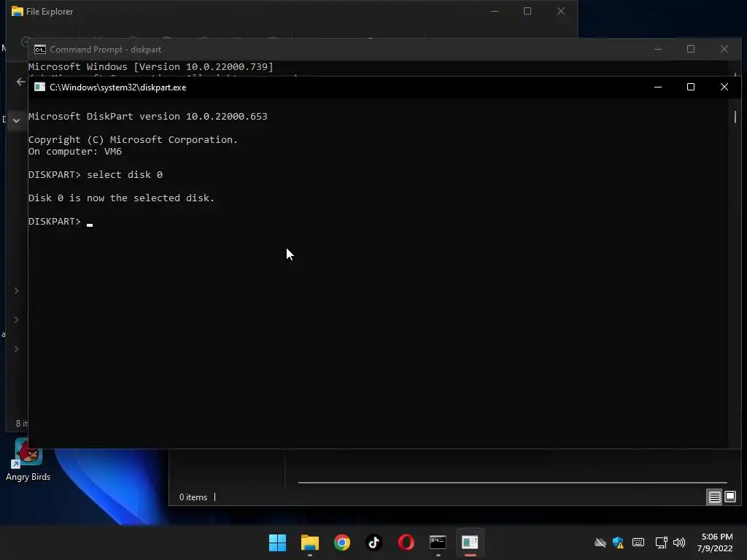Open touch keyboard tray icon
The width and height of the screenshot is (747, 560).
[x=638, y=542]
